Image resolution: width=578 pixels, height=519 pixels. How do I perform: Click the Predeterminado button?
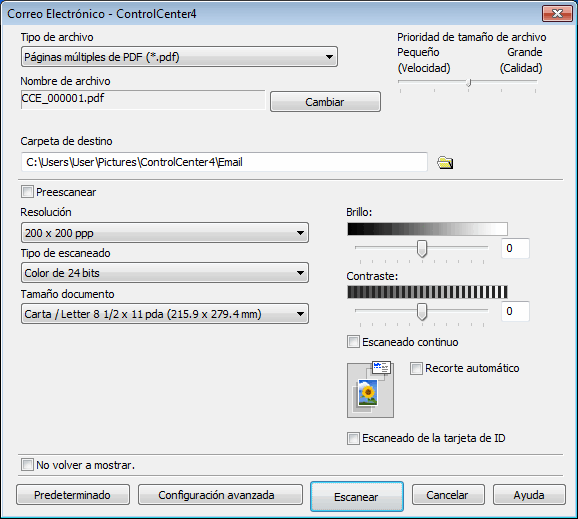pyautogui.click(x=73, y=495)
